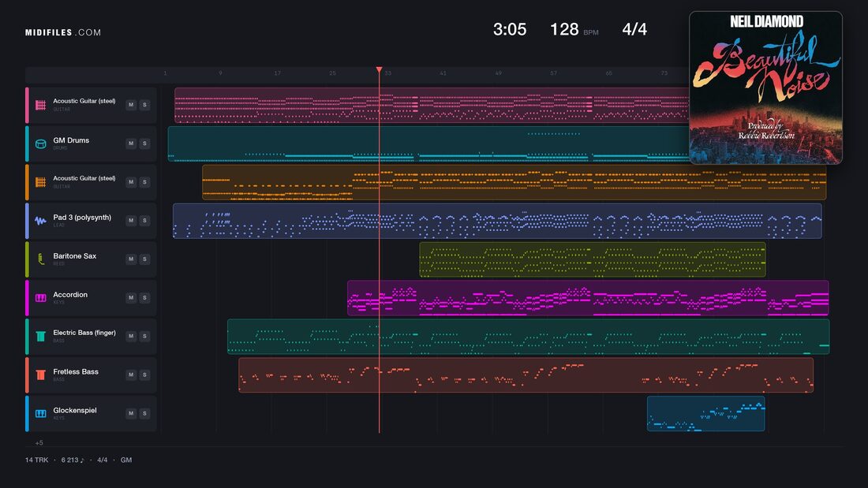Image resolution: width=868 pixels, height=488 pixels.
Task: Jump to bar 65 on the ruler
Action: coord(609,73)
